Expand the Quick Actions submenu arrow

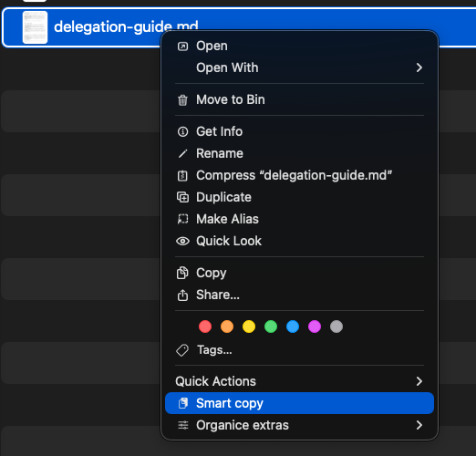[419, 381]
